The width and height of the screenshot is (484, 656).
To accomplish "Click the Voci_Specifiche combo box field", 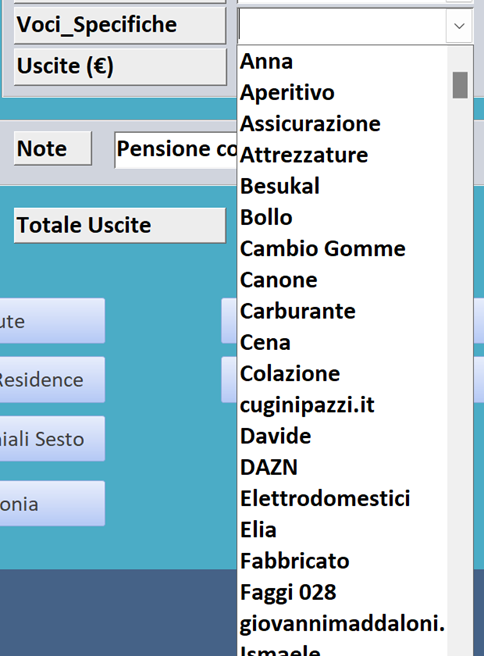I will pyautogui.click(x=342, y=26).
